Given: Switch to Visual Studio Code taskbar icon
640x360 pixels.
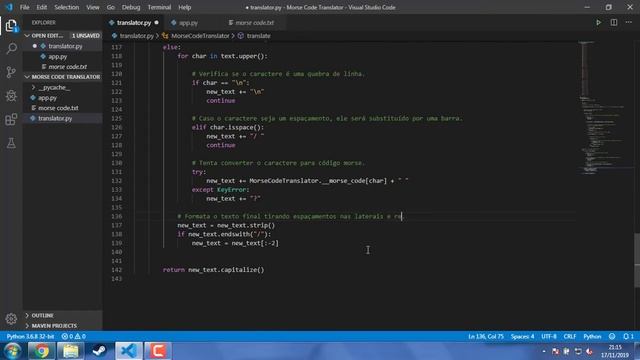Looking at the screenshot, I should coord(129,351).
